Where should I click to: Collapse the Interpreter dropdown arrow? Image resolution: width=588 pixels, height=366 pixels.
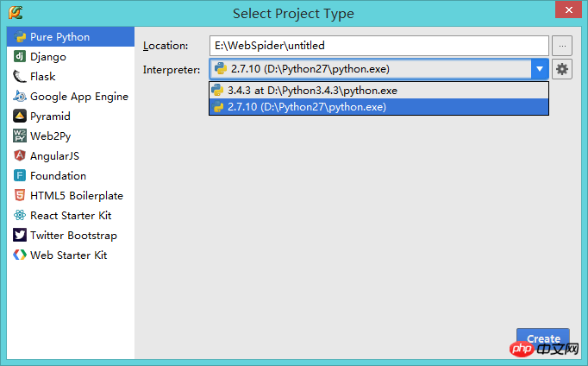[540, 69]
